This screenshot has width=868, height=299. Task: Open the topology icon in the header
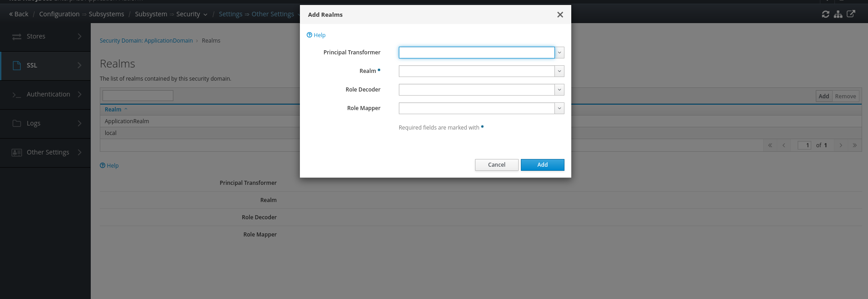838,14
